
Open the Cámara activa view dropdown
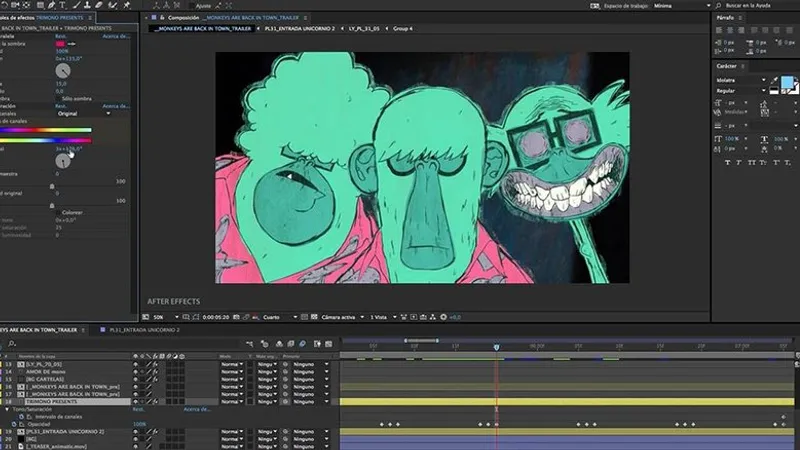pos(342,317)
